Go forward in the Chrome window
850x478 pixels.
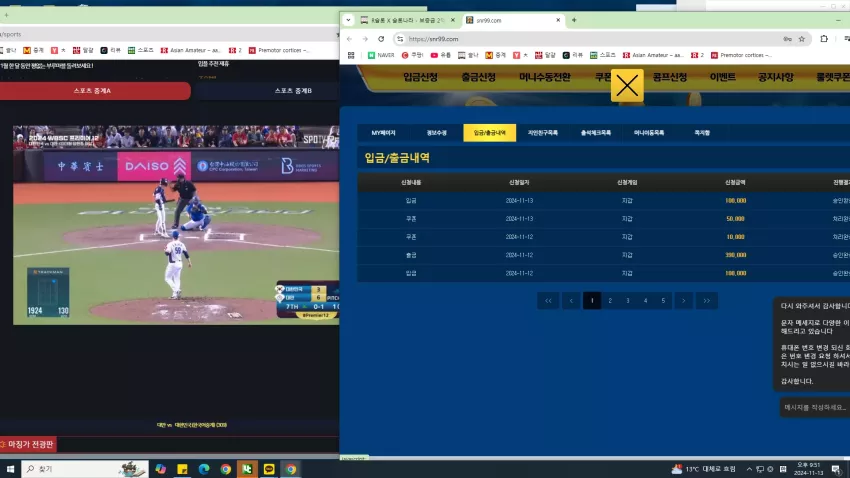365,39
